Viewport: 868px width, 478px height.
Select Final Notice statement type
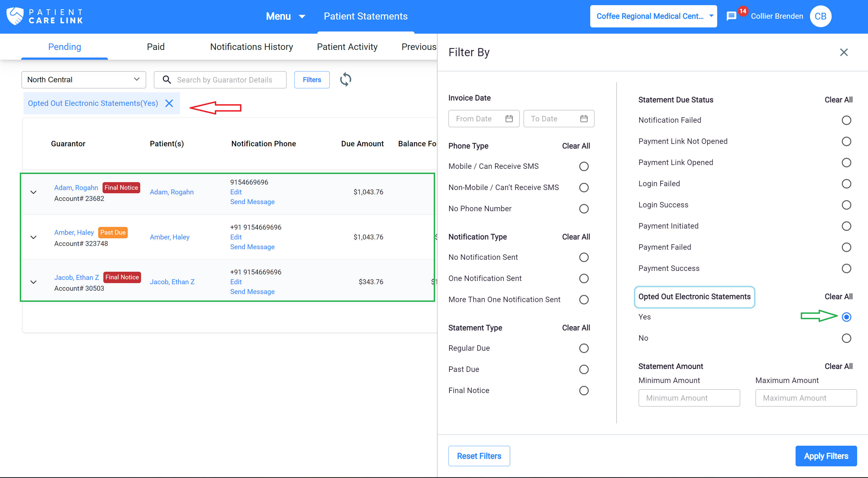pyautogui.click(x=584, y=391)
